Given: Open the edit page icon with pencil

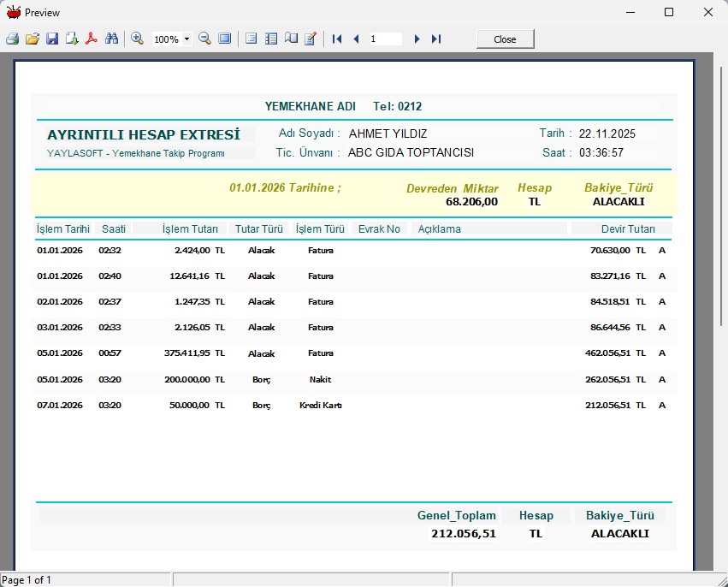Looking at the screenshot, I should click(311, 39).
